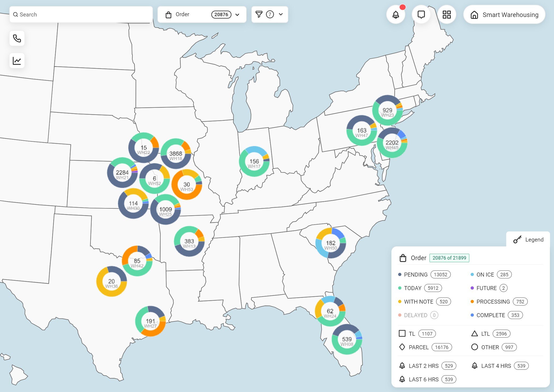This screenshot has width=554, height=392.
Task: Open the analytics line chart icon
Action: [17, 61]
